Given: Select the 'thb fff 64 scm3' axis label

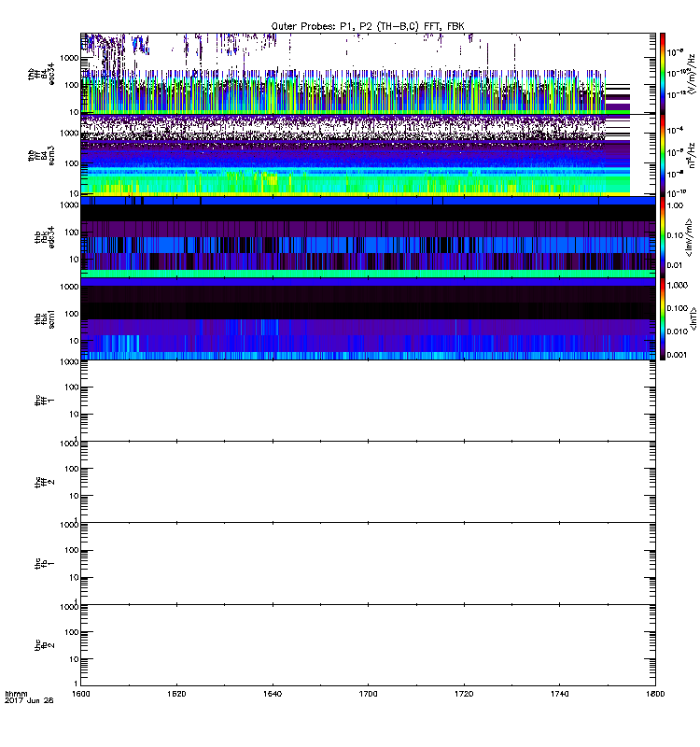Looking at the screenshot, I should tap(41, 155).
